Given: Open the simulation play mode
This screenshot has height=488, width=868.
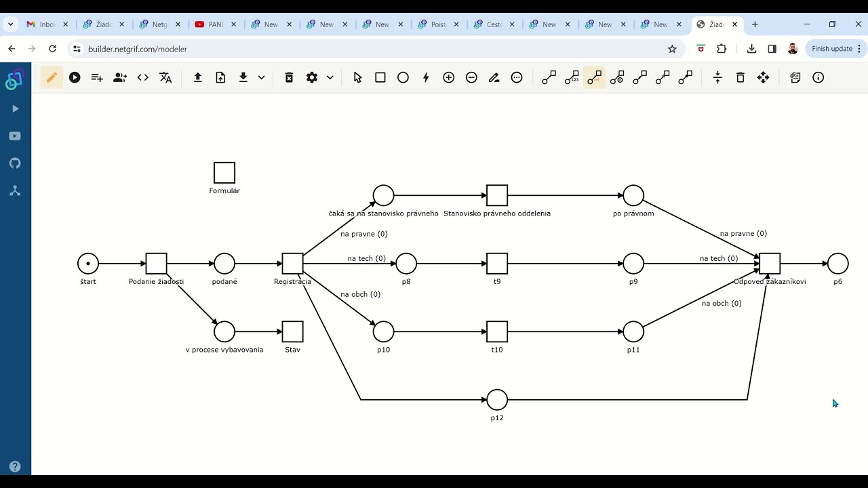Looking at the screenshot, I should [x=75, y=78].
